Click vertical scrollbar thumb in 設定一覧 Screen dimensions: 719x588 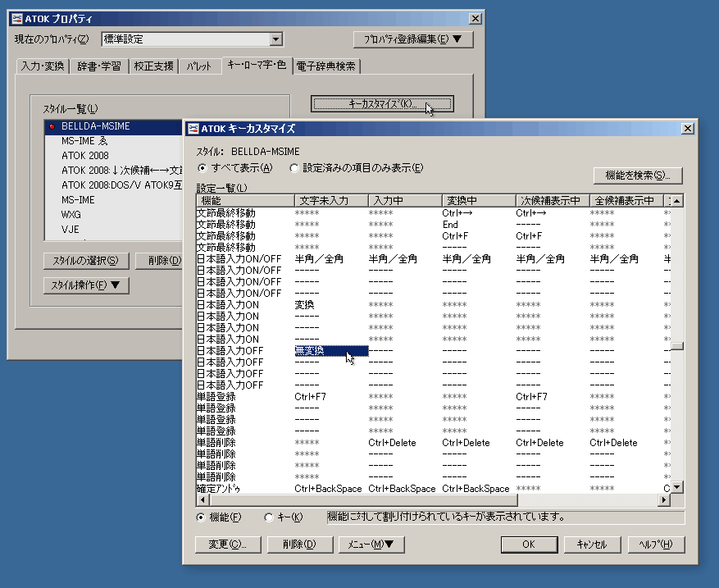point(677,346)
